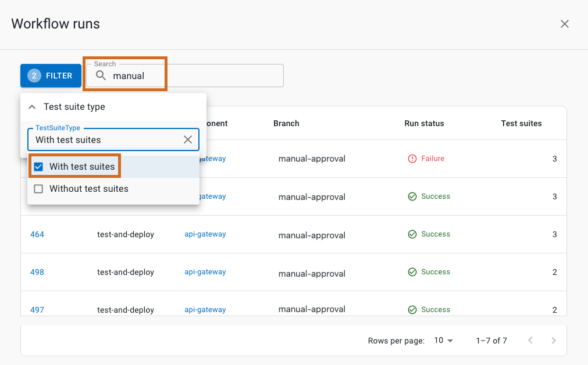Open workflow run 497
Image resolution: width=588 pixels, height=365 pixels.
[x=37, y=310]
